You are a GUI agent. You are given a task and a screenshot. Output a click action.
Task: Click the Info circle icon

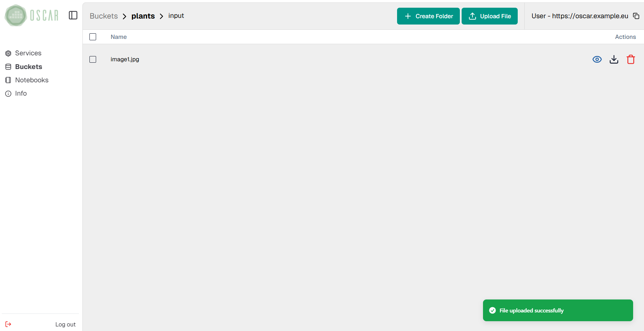(x=8, y=94)
